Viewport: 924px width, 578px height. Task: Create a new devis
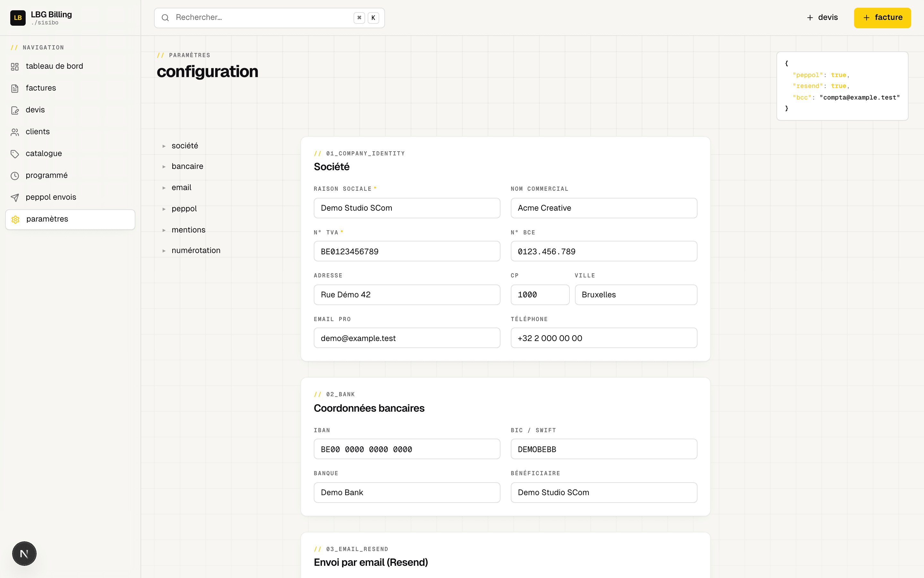(x=822, y=18)
